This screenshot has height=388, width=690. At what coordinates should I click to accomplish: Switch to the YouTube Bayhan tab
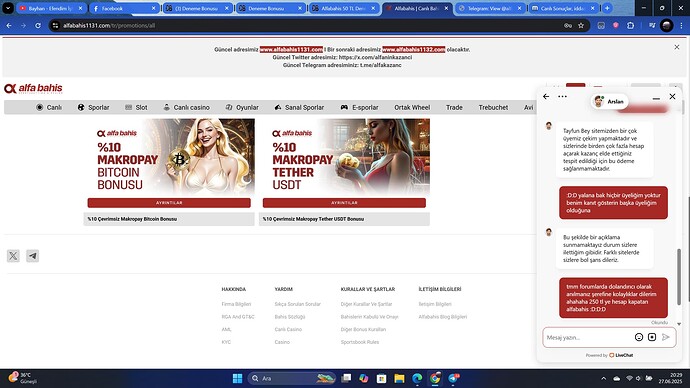pos(51,8)
